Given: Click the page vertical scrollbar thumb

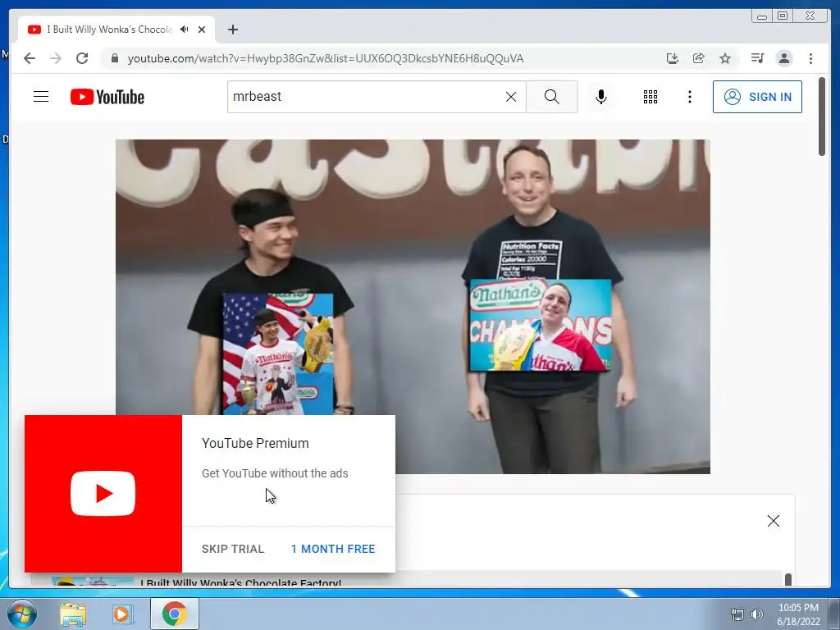Looking at the screenshot, I should coord(822,116).
